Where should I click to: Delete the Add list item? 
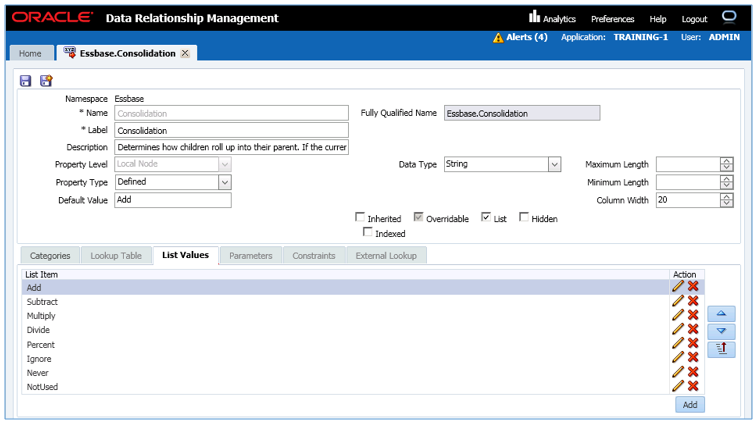[x=693, y=286]
